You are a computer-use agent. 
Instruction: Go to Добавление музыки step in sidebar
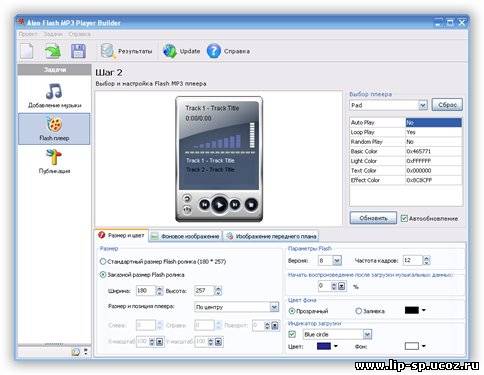(54, 96)
